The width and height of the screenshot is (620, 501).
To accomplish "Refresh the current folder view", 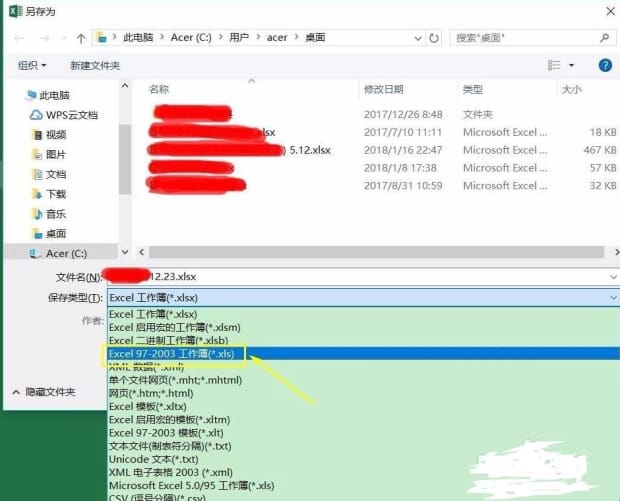I will [434, 38].
